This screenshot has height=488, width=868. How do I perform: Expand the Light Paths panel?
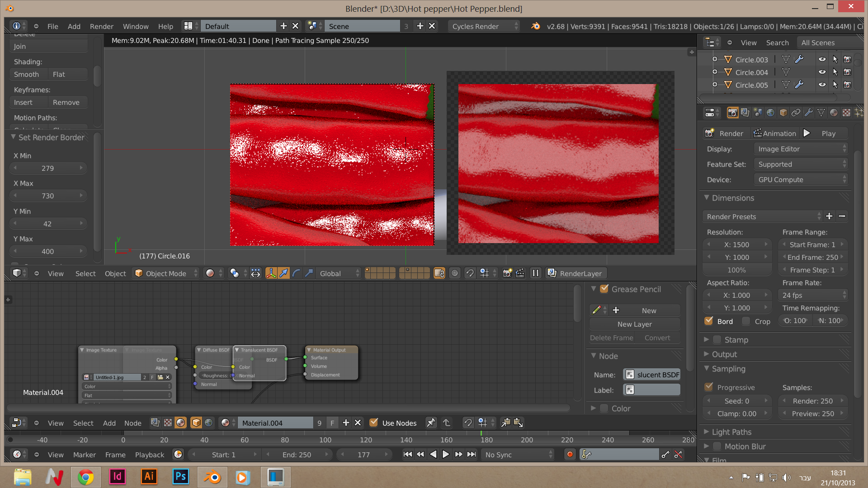click(x=731, y=432)
